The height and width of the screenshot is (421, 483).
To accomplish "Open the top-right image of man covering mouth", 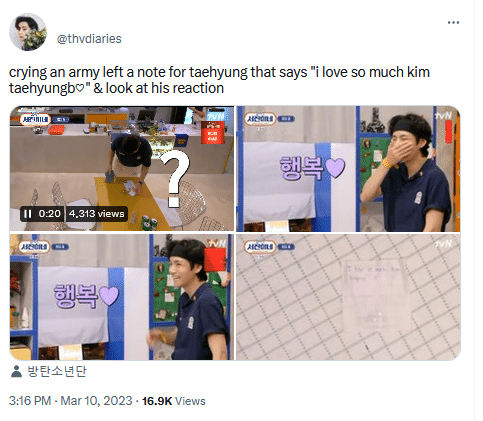I will click(348, 169).
